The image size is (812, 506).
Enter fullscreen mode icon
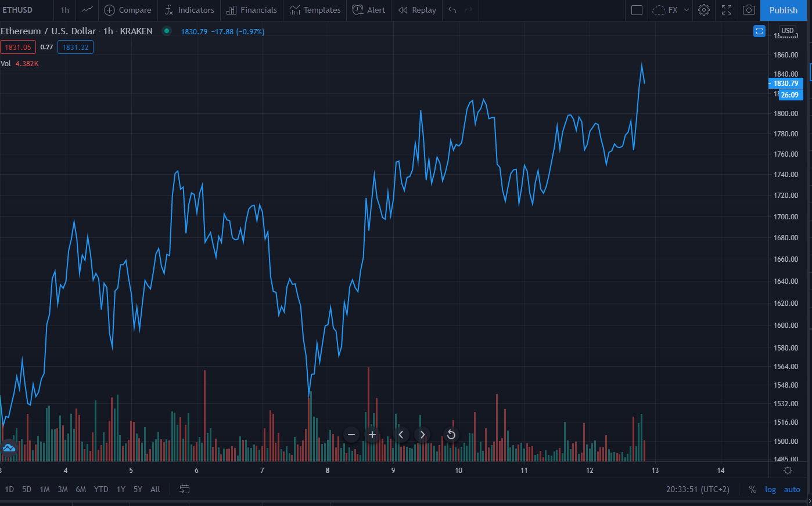727,10
